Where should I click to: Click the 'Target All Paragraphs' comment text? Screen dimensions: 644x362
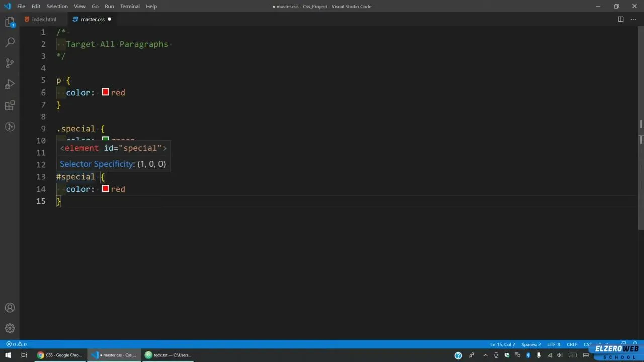pos(117,44)
